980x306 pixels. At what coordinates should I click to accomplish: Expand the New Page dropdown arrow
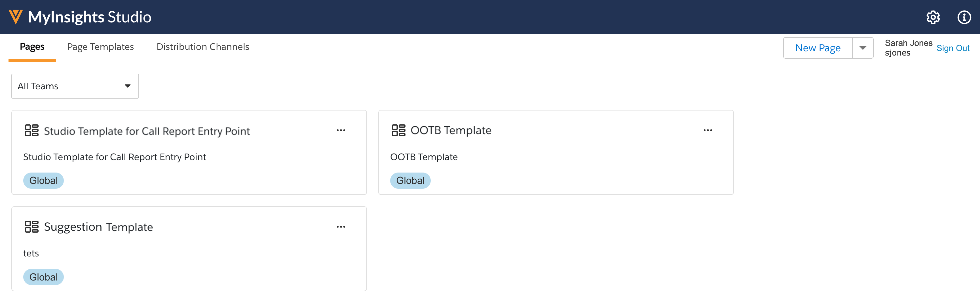point(862,48)
